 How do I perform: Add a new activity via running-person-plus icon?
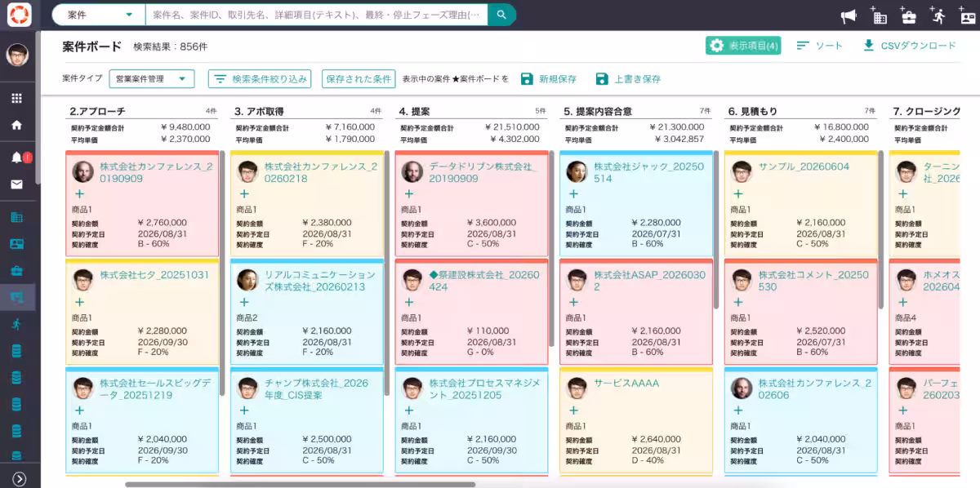(937, 16)
